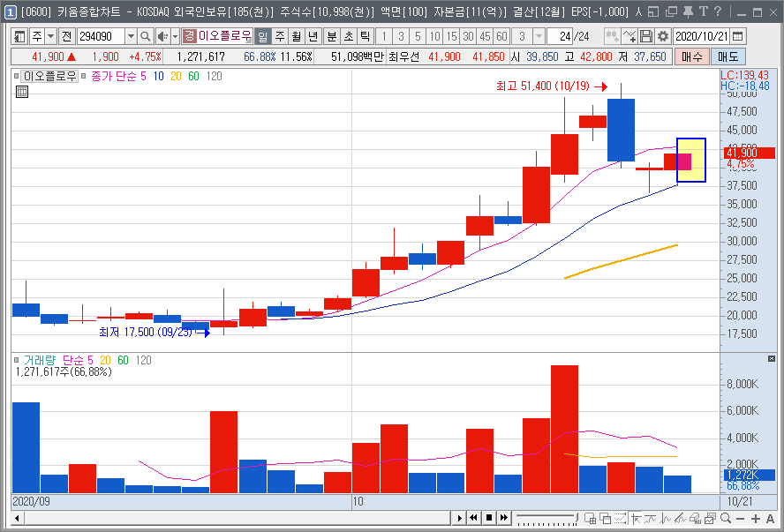Click the window layout icon in title bar
This screenshot has height=532, width=784.
pyautogui.click(x=653, y=11)
